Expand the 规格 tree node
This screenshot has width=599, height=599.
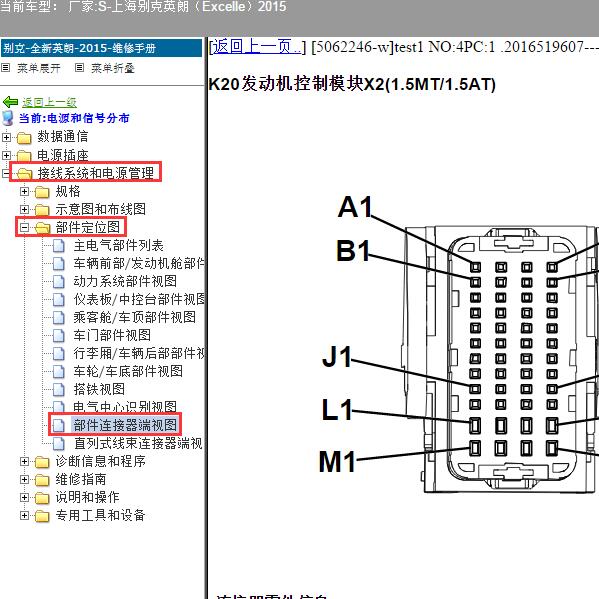coord(24,191)
